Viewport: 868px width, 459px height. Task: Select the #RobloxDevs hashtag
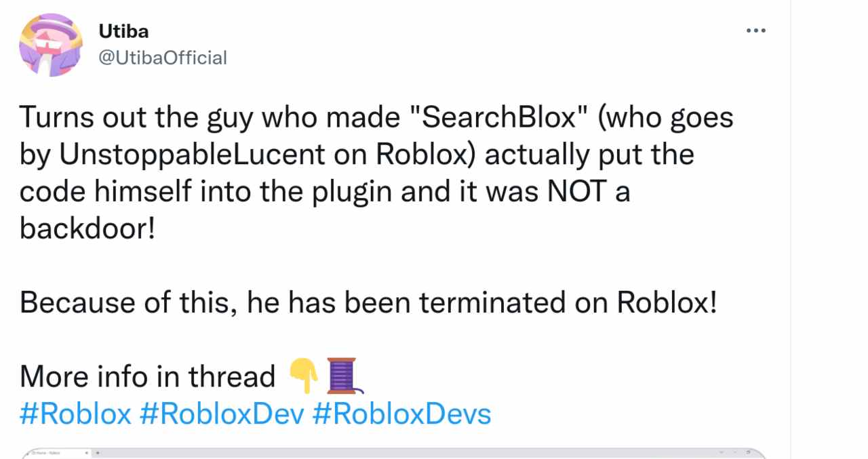click(401, 414)
